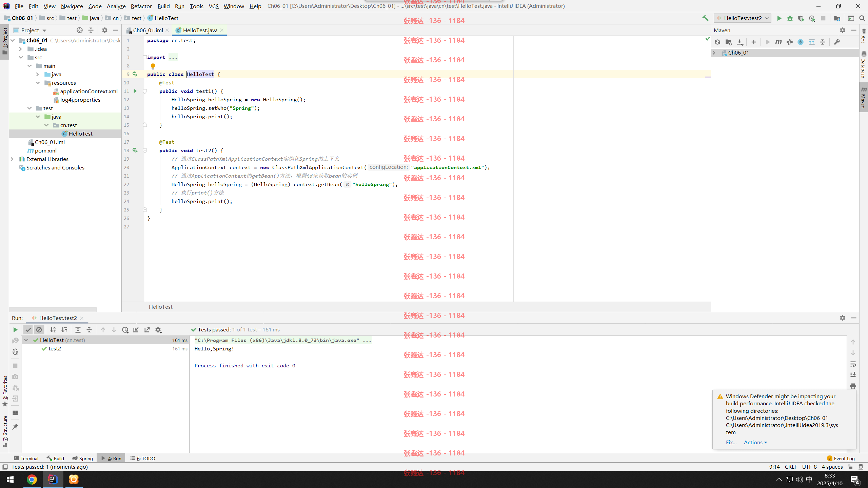The image size is (868, 488).
Task: Run HelloTest.test2 with green play button
Action: click(779, 18)
